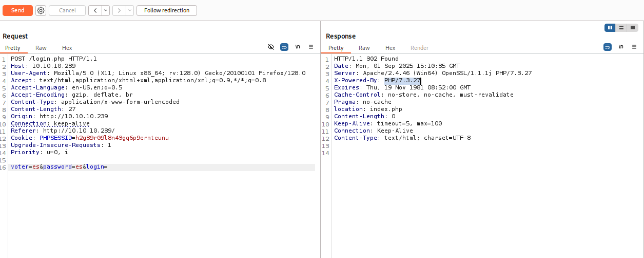Screen dimensions: 644x258
Task: Click the response Date header line
Action: click(397, 66)
